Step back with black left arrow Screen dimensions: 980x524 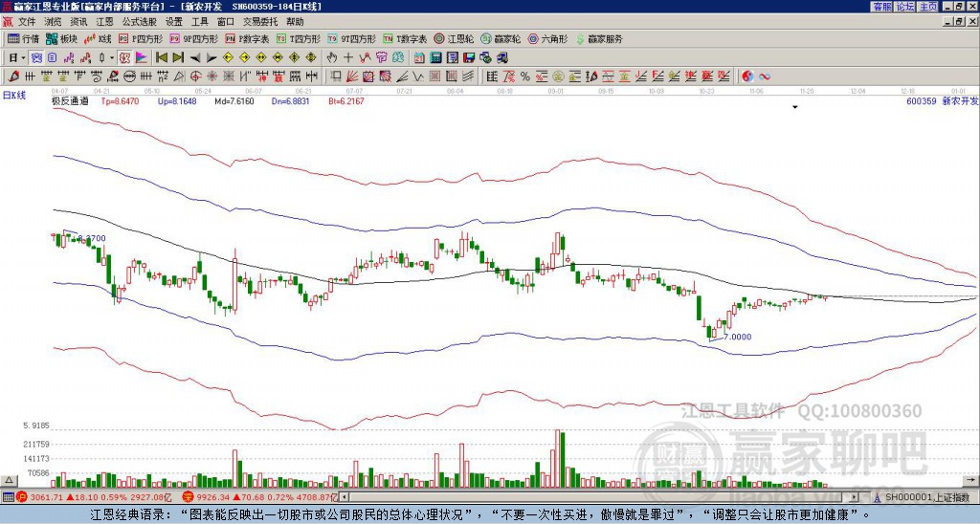(x=195, y=58)
